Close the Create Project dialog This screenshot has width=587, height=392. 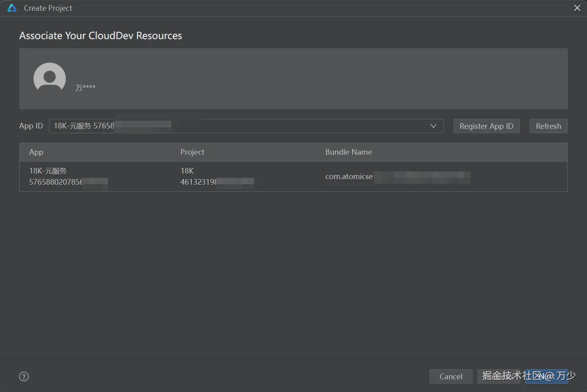pyautogui.click(x=577, y=8)
